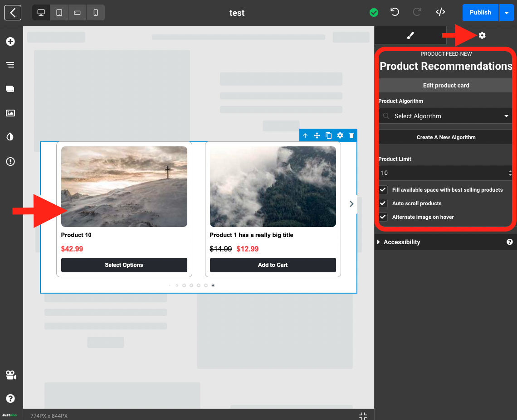Open the code editor icon
Screen dimensions: 517x420
440,12
